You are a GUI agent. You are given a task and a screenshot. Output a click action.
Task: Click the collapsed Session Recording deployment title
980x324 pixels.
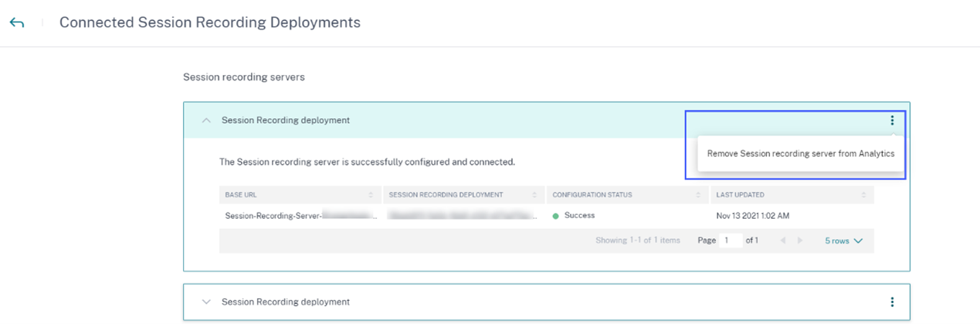pos(286,302)
